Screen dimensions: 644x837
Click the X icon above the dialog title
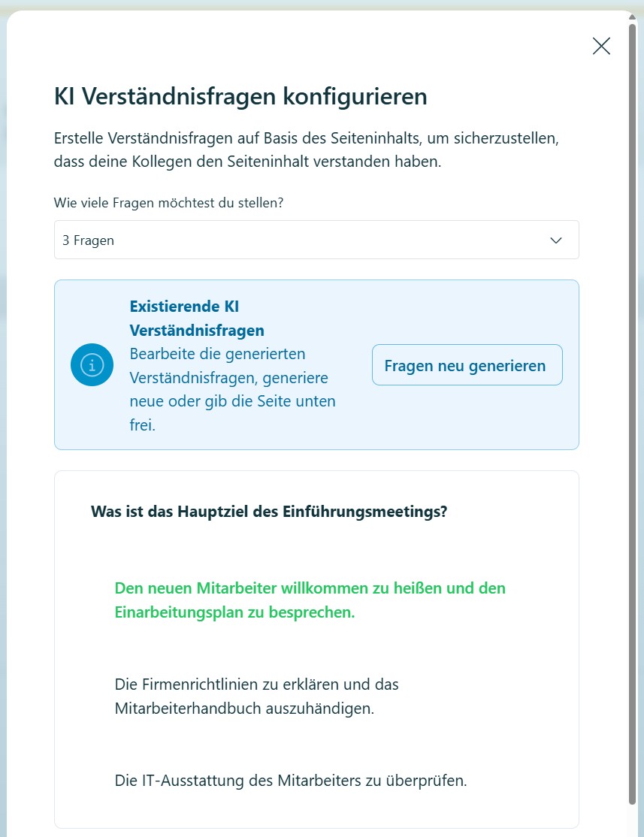pyautogui.click(x=601, y=46)
